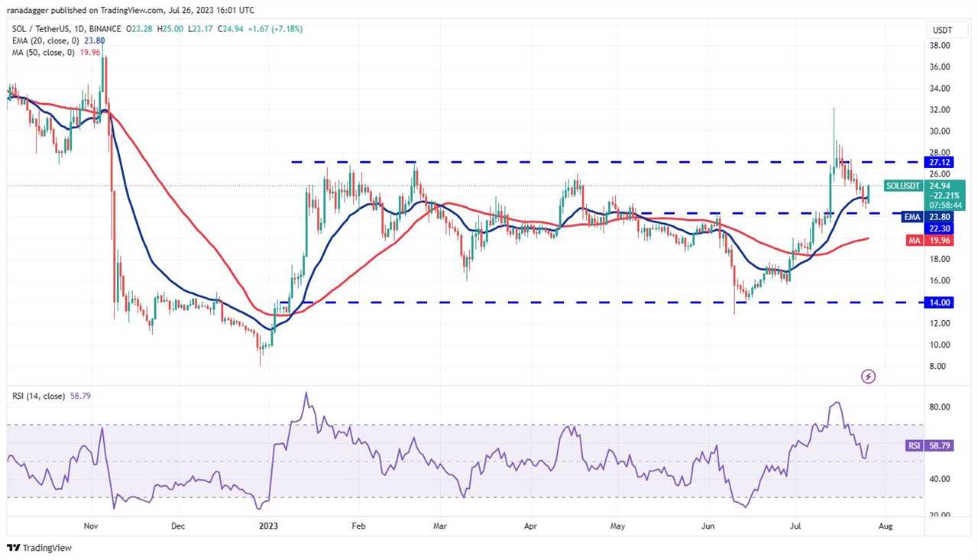
Task: Click the Nov date label on time axis
Action: tap(91, 526)
